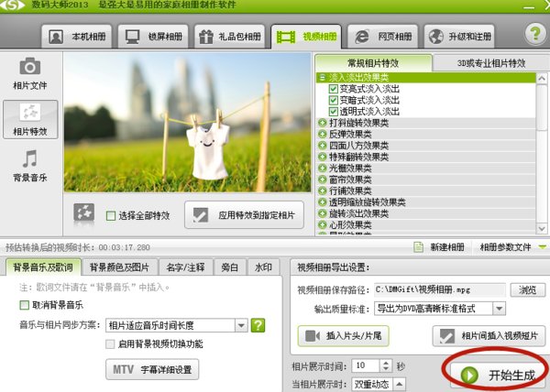
Task: Click green help icon beside sync dropdown
Action: point(258,325)
